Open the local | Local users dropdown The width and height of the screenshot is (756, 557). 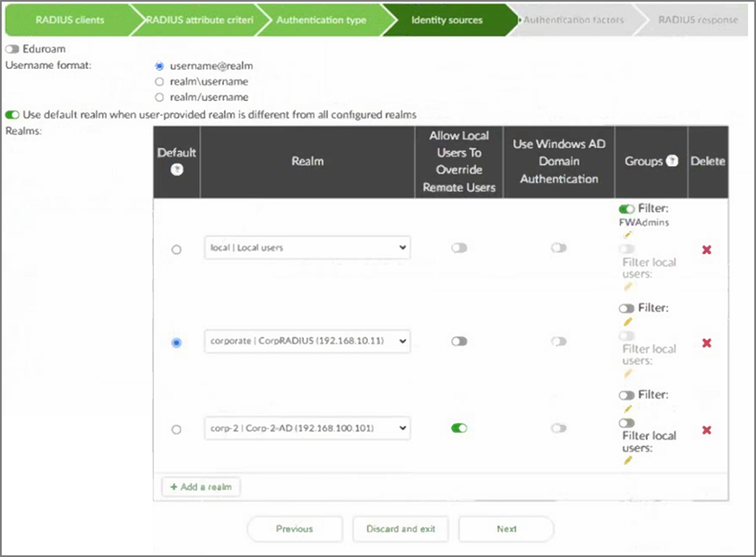[307, 247]
